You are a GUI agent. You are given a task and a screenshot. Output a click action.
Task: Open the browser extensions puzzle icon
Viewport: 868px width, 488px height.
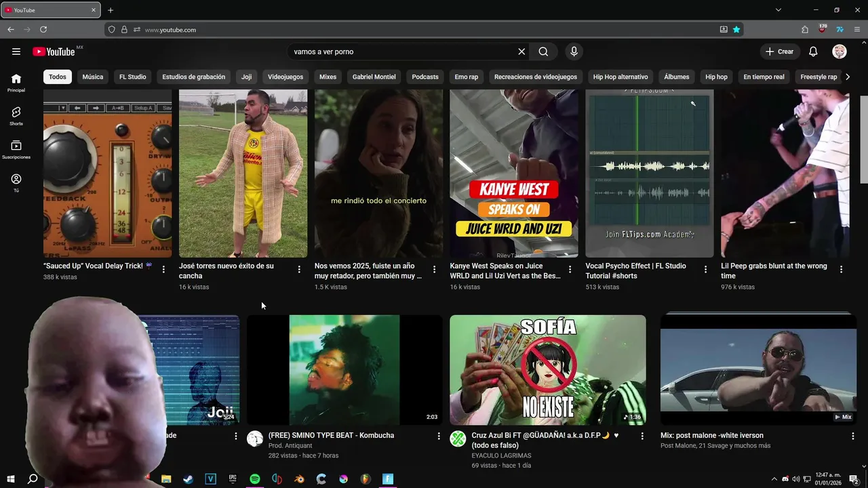tap(805, 30)
